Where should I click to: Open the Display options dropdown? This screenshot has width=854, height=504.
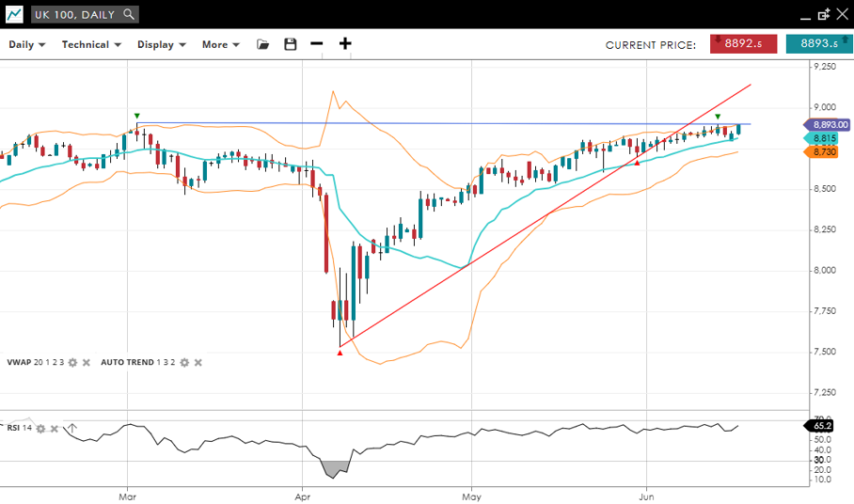[x=161, y=44]
